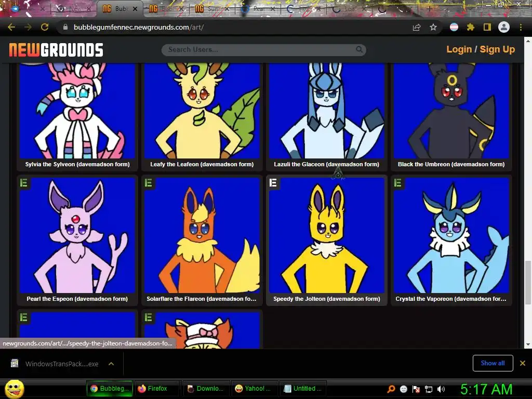This screenshot has width=532, height=399.
Task: Open Black the Umbreon title link
Action: coord(451,164)
